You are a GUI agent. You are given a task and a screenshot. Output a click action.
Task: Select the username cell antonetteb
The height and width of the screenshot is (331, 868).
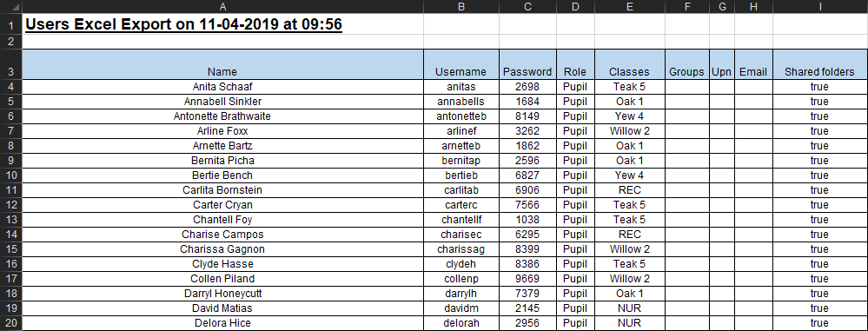[x=461, y=116]
